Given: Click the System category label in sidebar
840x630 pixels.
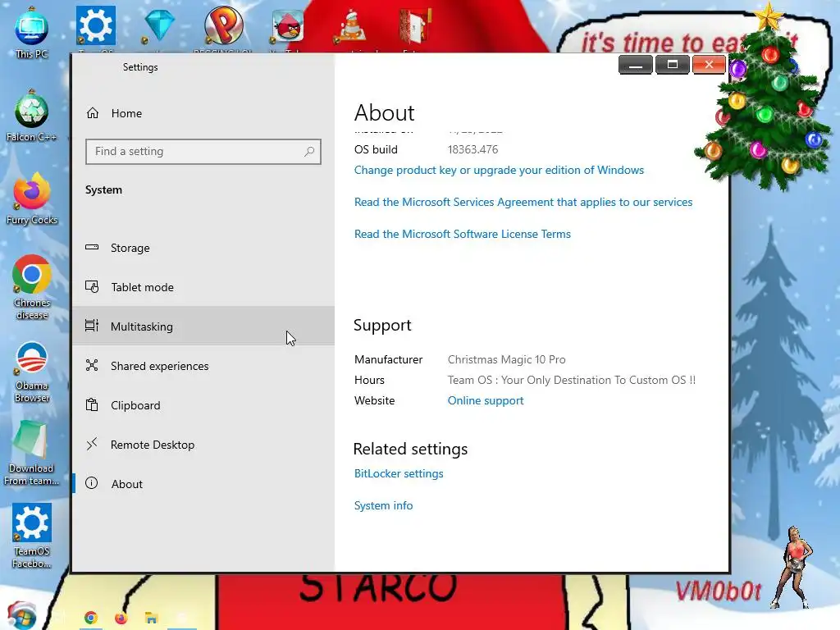Looking at the screenshot, I should click(103, 189).
